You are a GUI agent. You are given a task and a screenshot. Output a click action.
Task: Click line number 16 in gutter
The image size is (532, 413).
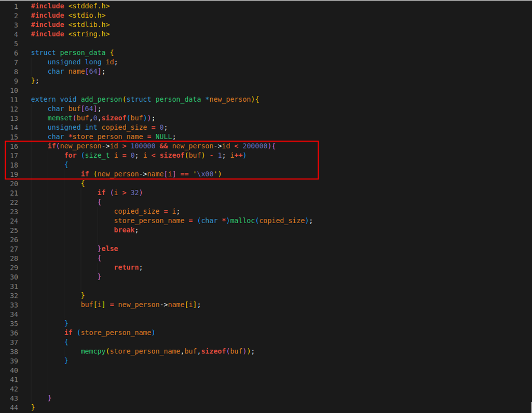click(x=14, y=146)
